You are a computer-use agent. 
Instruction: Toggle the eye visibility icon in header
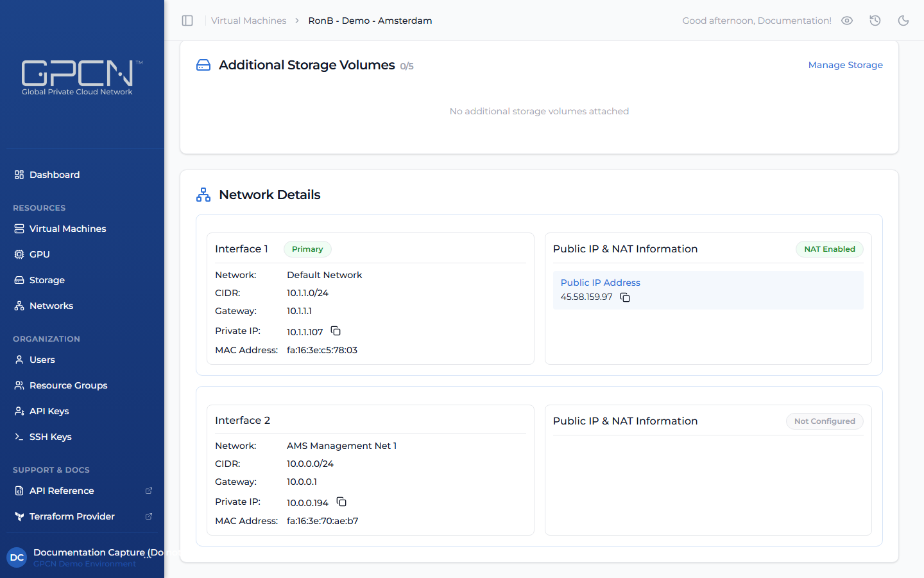point(847,21)
